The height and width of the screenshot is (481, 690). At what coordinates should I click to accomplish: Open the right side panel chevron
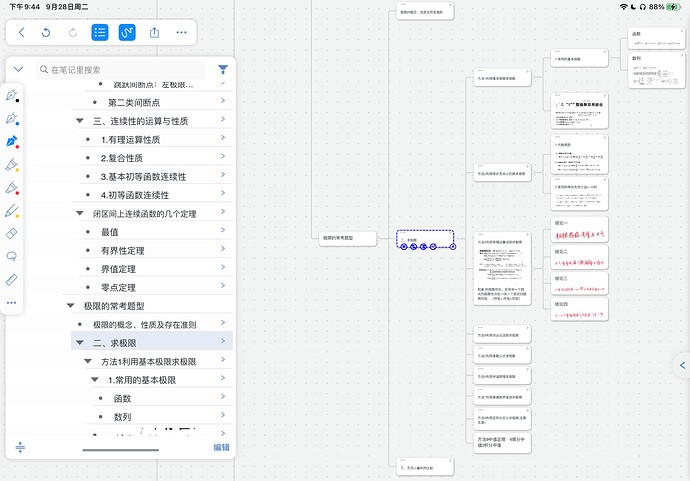682,365
